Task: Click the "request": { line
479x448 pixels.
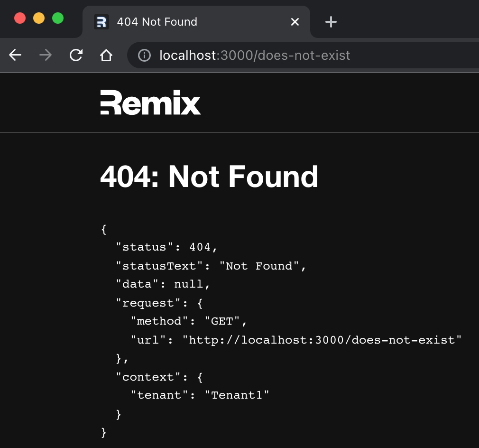Action: (x=159, y=303)
